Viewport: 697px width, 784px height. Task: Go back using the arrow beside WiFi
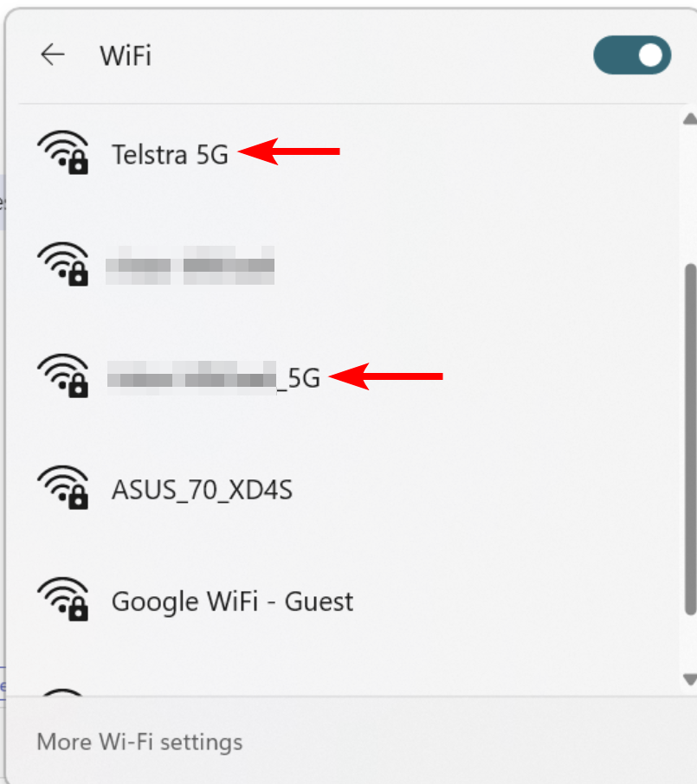pos(53,55)
